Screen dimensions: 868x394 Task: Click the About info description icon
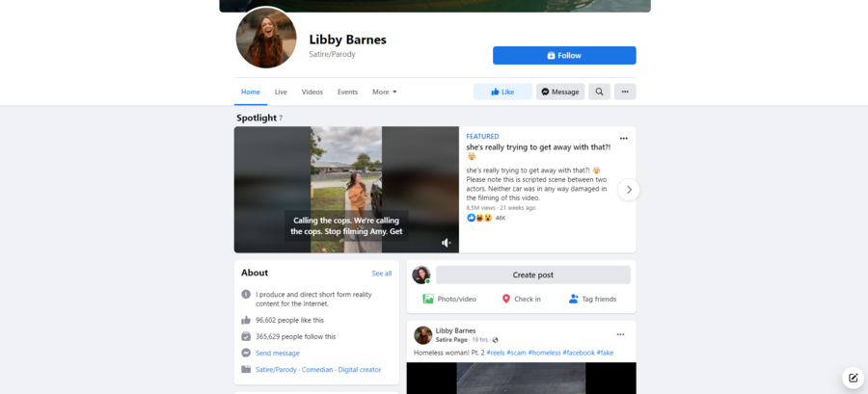pyautogui.click(x=246, y=294)
